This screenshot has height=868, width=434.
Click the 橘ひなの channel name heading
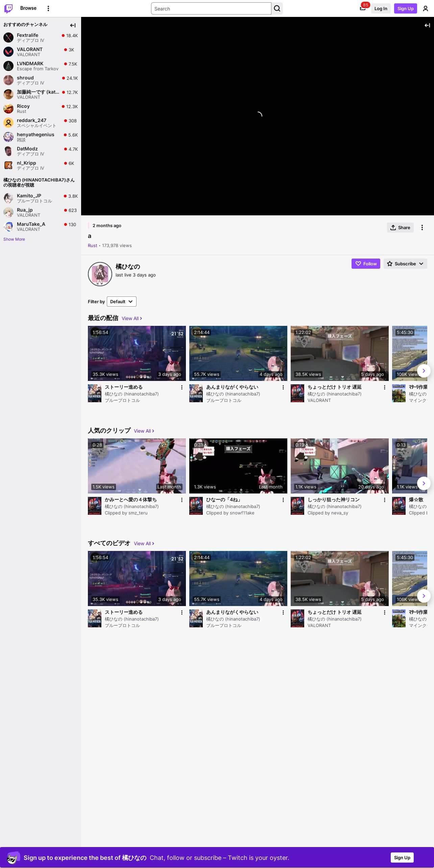128,267
